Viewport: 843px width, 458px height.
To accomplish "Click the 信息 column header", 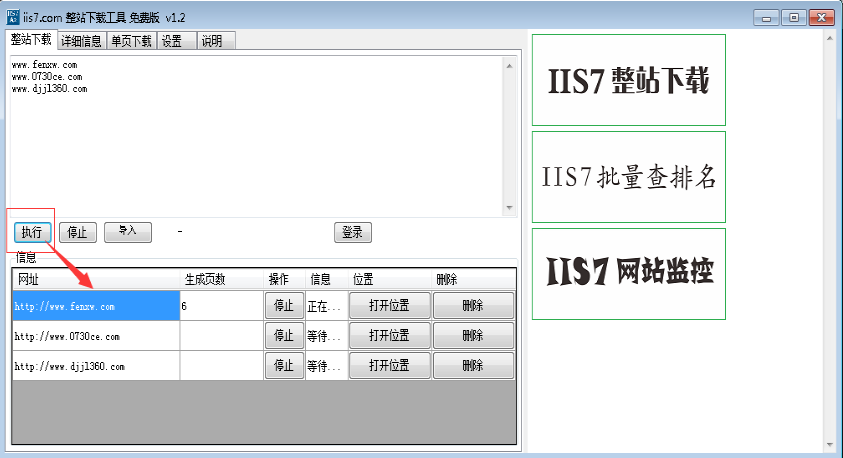I will [x=327, y=280].
